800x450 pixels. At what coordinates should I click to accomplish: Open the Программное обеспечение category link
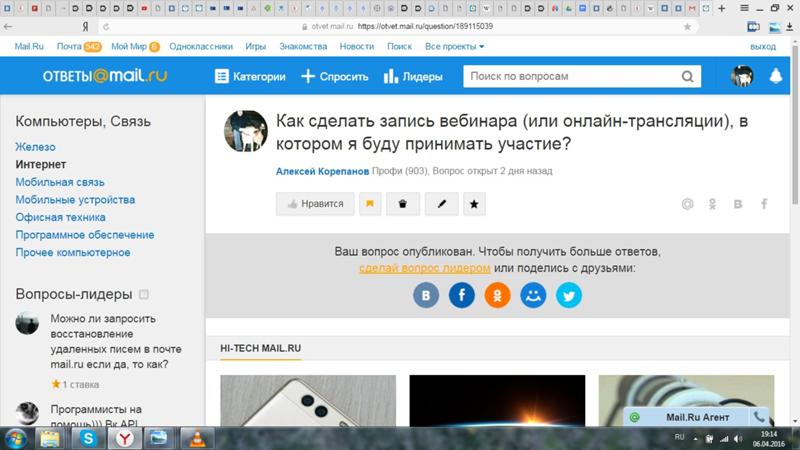[85, 235]
